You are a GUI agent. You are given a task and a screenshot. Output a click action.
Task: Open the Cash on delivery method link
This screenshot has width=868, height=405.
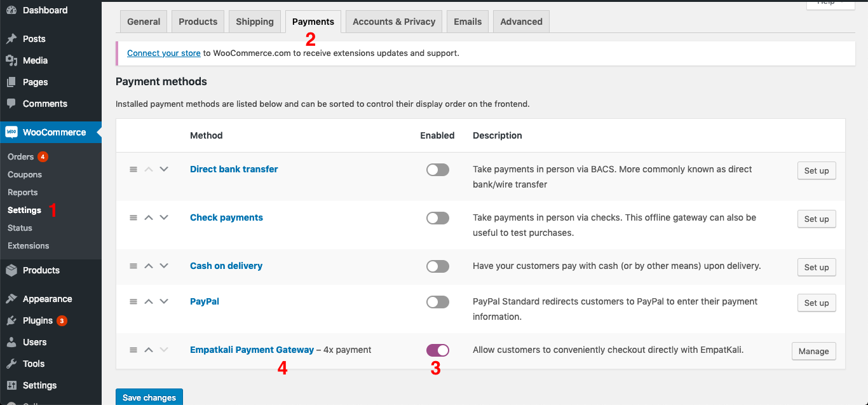[226, 266]
